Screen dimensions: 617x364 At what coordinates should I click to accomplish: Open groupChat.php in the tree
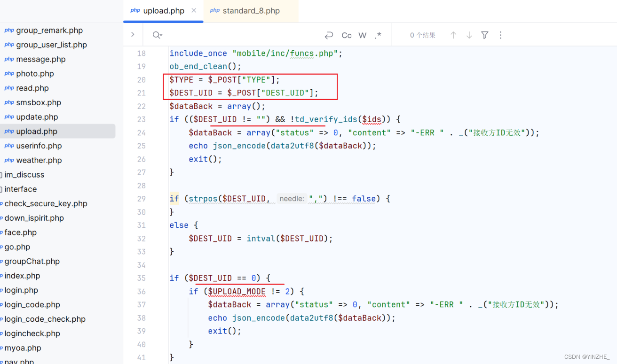(32, 262)
